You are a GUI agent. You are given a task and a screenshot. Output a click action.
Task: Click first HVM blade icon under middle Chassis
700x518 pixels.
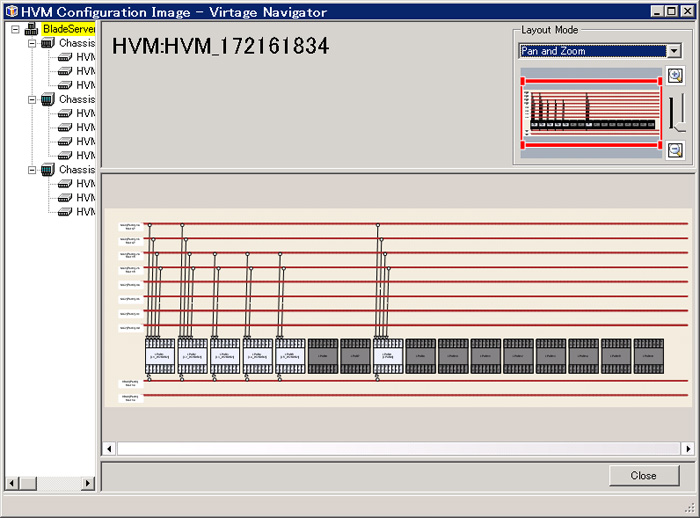tap(65, 113)
